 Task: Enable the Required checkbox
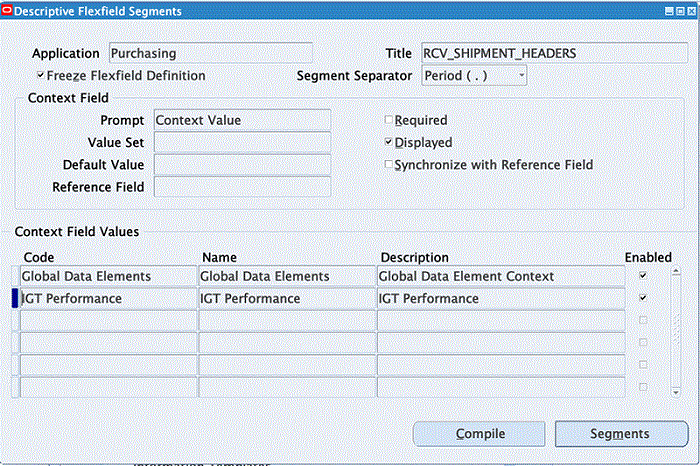click(389, 120)
